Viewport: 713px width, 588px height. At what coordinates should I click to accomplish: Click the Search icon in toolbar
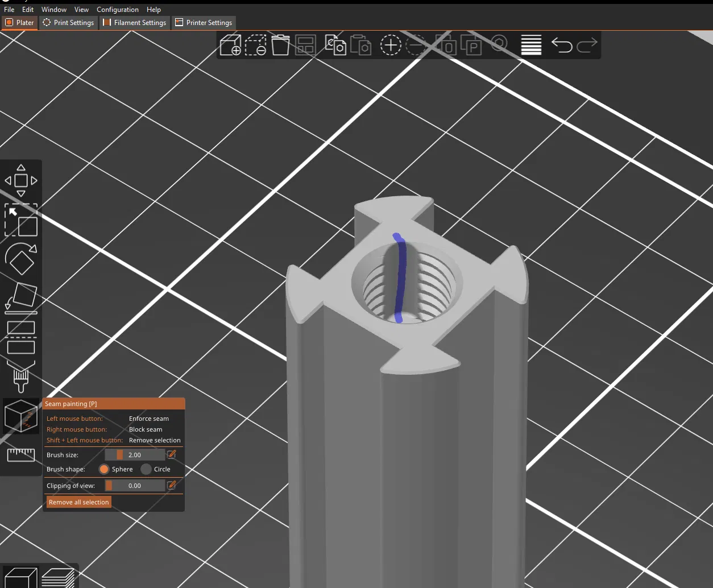(499, 44)
